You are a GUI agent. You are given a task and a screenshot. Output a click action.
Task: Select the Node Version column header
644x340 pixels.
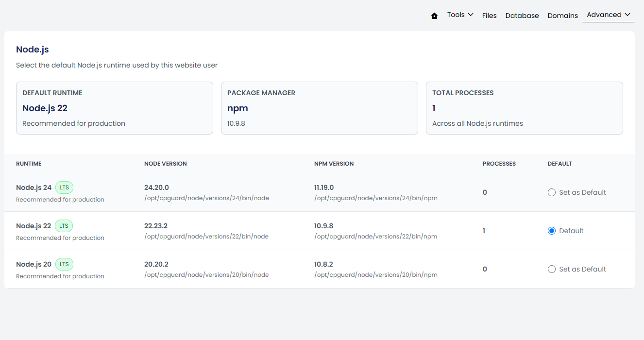[166, 164]
